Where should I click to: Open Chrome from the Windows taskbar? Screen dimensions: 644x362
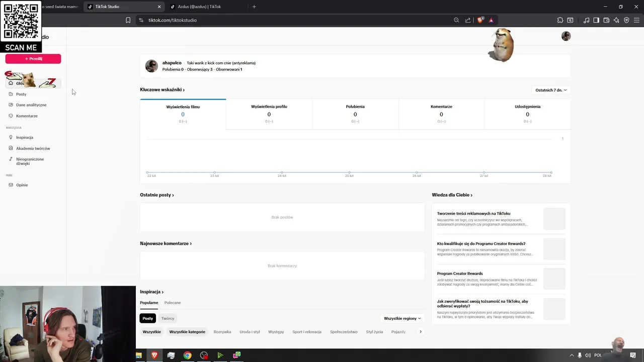coord(187,355)
